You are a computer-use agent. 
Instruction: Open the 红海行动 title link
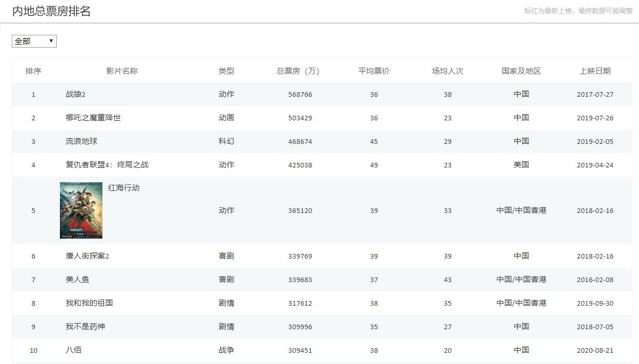click(124, 188)
